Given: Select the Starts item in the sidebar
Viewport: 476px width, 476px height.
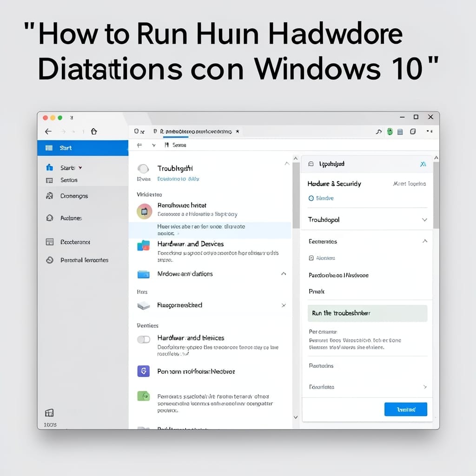Looking at the screenshot, I should pyautogui.click(x=67, y=168).
